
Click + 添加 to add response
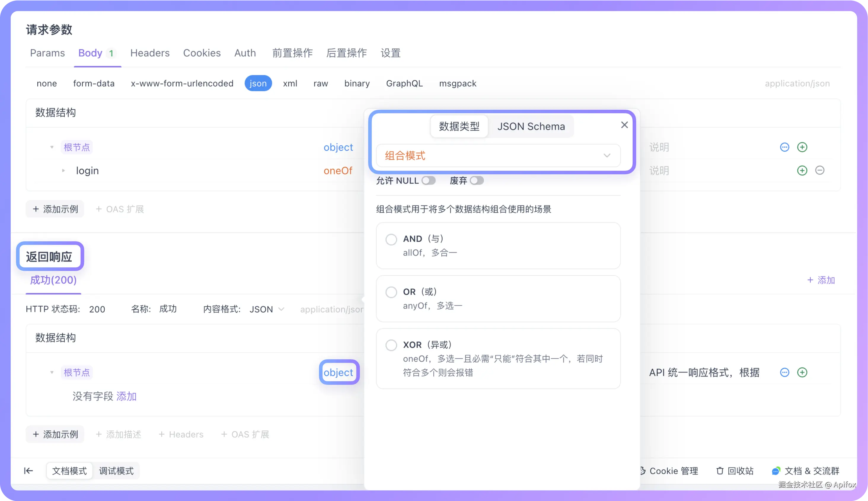coord(821,280)
